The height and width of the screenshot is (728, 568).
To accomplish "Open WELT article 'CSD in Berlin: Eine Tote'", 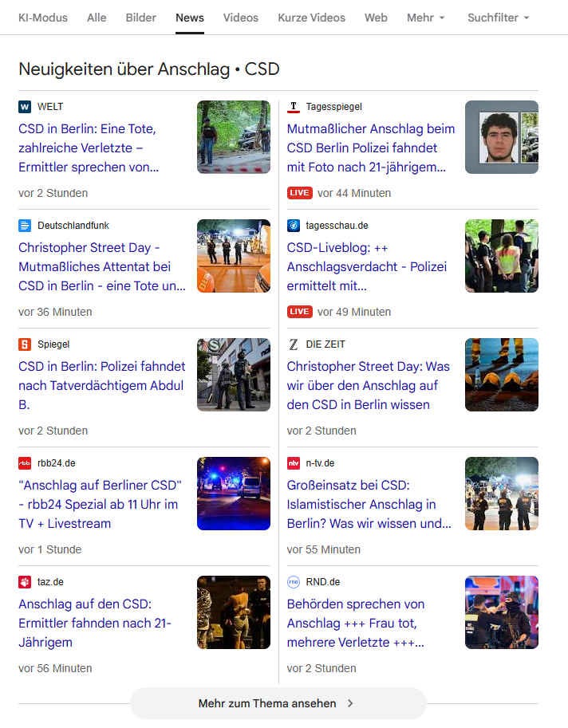I will pos(89,148).
